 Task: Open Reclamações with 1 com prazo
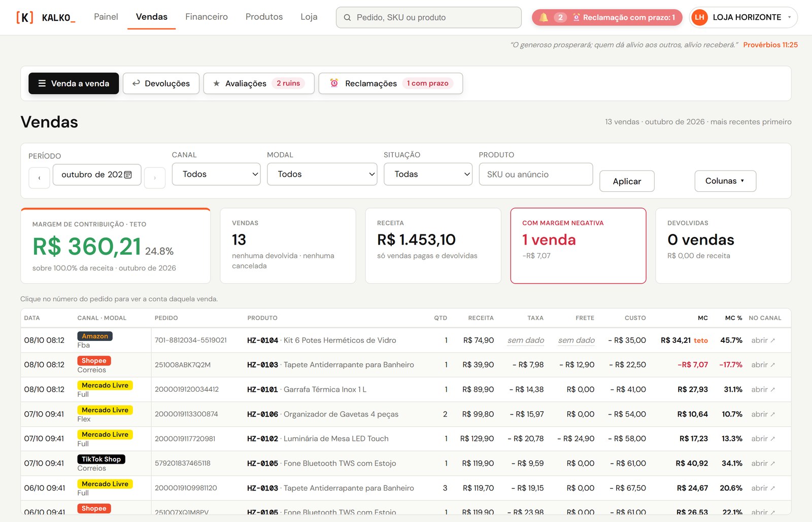coord(390,83)
